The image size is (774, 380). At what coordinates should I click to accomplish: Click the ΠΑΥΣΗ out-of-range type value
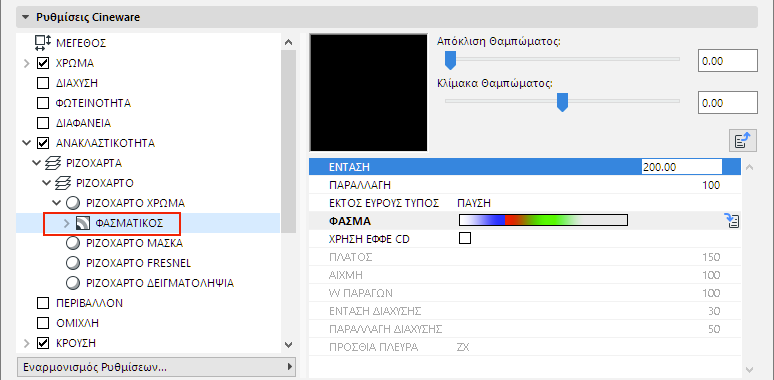[x=474, y=203]
